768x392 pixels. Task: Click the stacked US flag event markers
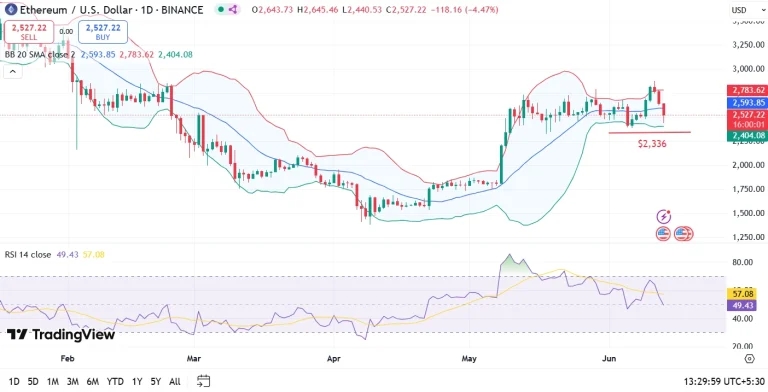(x=683, y=234)
